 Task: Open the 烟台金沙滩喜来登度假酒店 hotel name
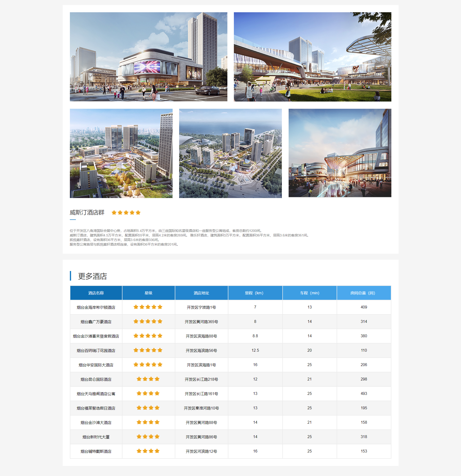(96, 336)
